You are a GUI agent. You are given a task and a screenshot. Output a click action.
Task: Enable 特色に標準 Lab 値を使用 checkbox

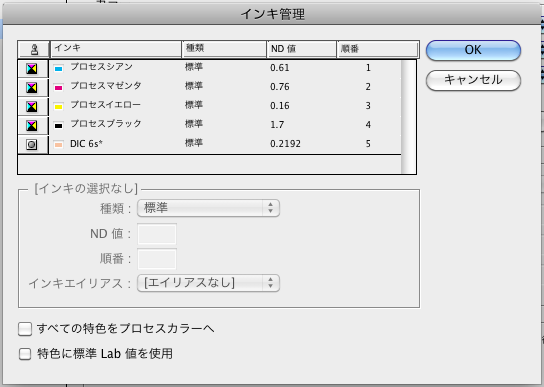point(25,354)
